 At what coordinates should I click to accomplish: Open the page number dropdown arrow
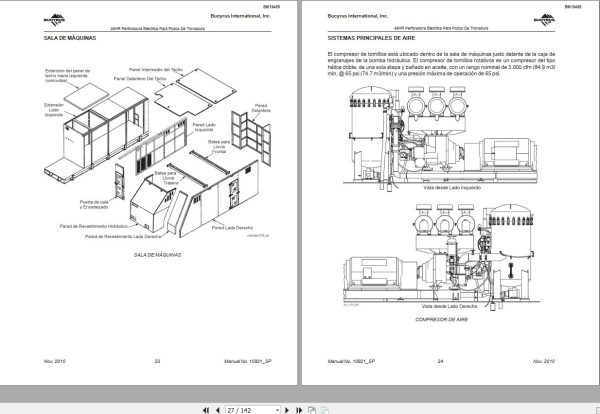tap(277, 410)
